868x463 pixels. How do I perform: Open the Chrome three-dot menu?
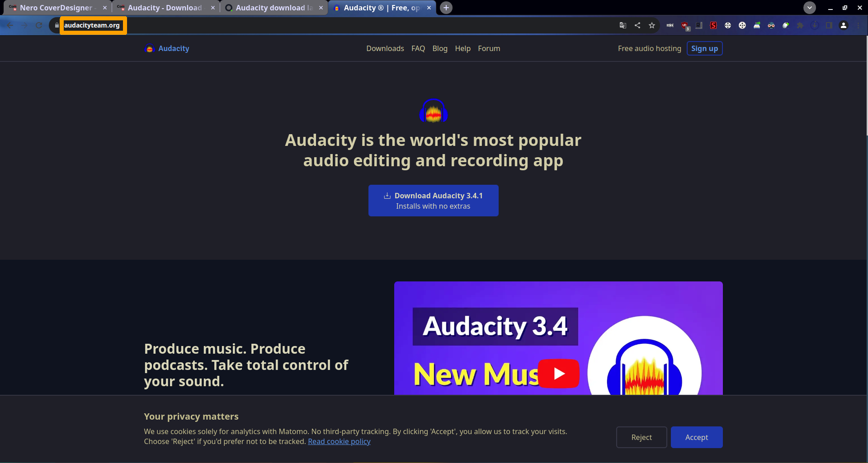click(858, 25)
